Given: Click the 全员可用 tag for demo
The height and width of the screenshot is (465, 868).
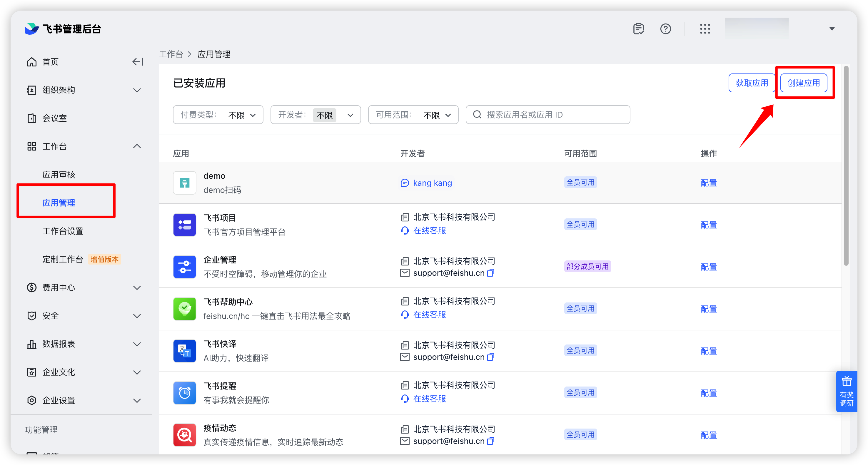Looking at the screenshot, I should click(580, 182).
